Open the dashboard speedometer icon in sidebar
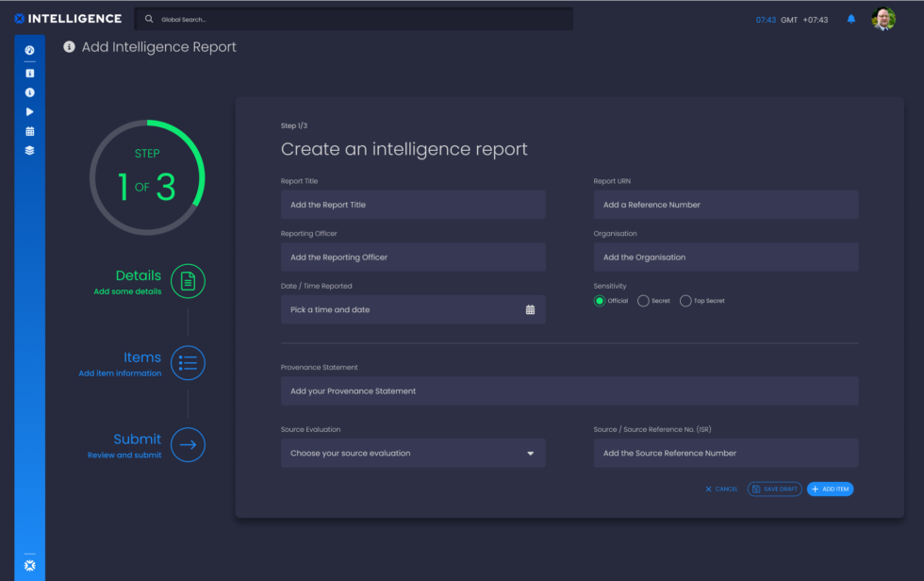The image size is (924, 581). [x=29, y=50]
